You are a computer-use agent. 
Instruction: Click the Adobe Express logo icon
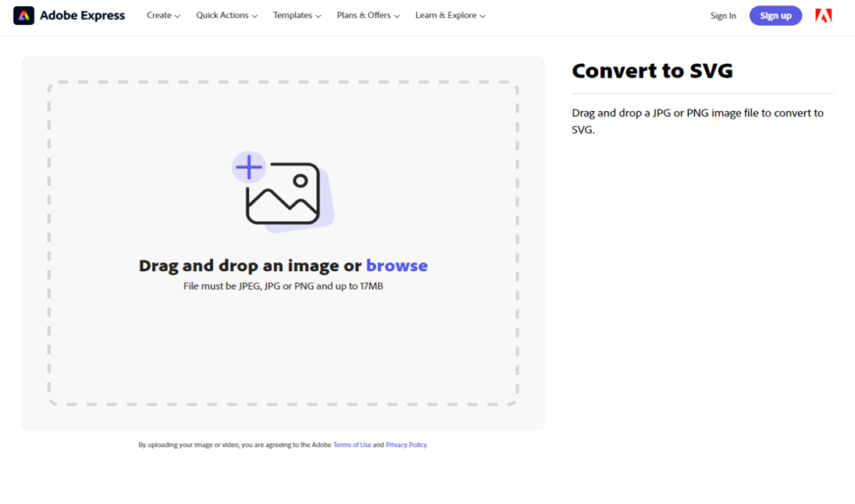point(24,16)
